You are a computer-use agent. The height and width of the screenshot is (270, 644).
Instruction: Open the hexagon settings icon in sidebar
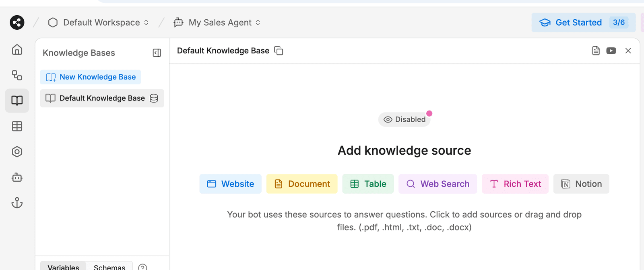pyautogui.click(x=17, y=152)
